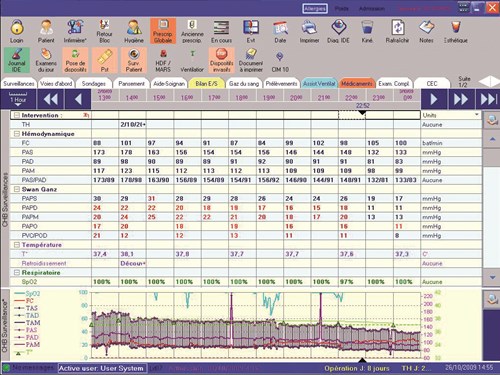Viewport: 500px width, 375px height.
Task: Open the Pst bandage icon
Action: pyautogui.click(x=105, y=60)
